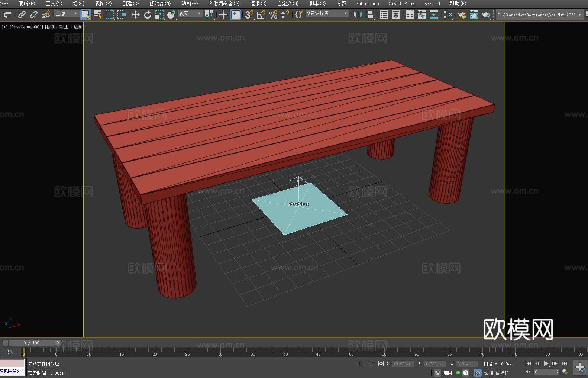Screen dimensions: 588x378
Task: Select the Move tool
Action: tap(136, 14)
